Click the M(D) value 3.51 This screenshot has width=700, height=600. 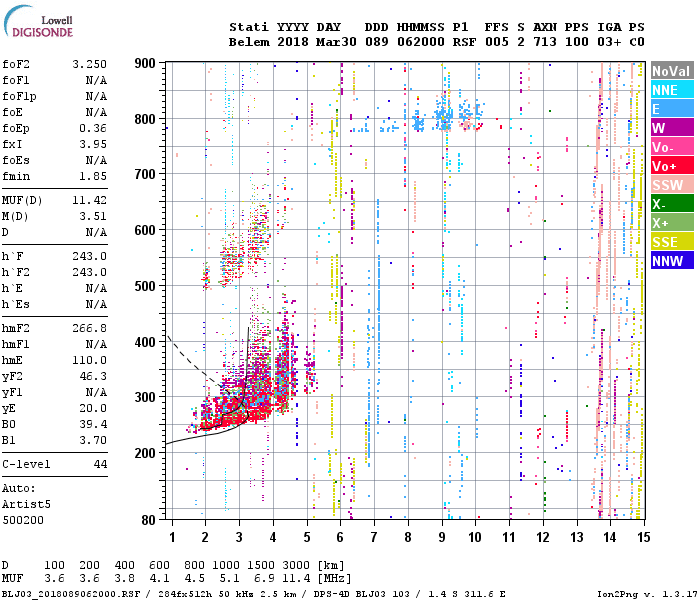pos(93,216)
